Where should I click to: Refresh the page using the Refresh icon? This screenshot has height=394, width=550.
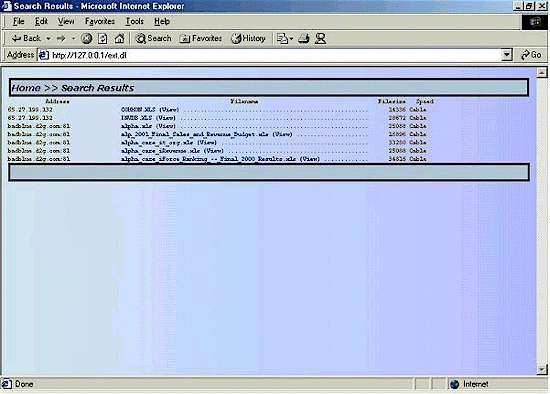pyautogui.click(x=102, y=38)
